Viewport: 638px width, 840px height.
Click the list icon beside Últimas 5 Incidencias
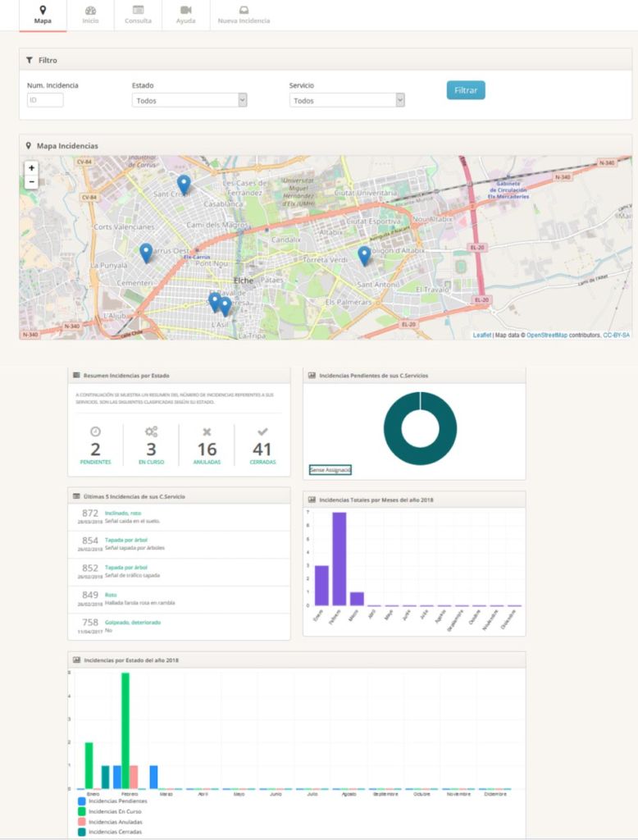click(76, 496)
